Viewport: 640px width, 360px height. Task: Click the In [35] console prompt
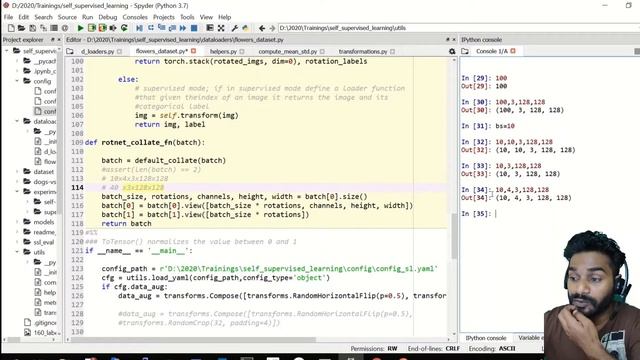tap(476, 213)
